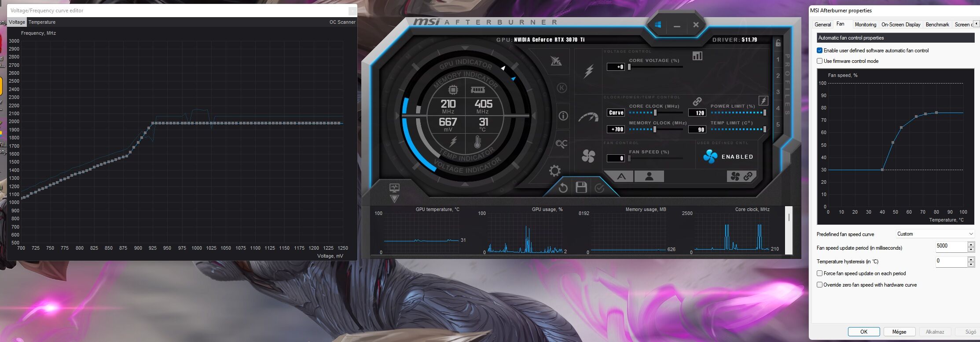The image size is (980, 342).
Task: Decrease temperature hysteresis stepper
Action: tap(971, 264)
